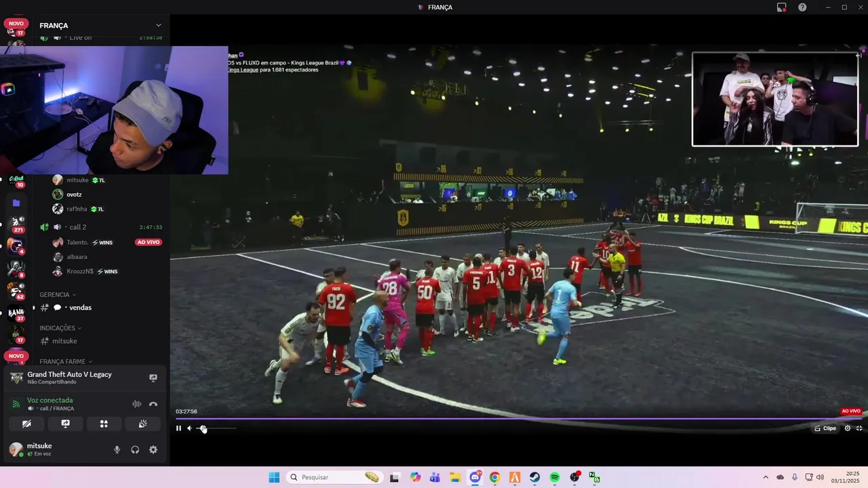The height and width of the screenshot is (488, 868).
Task: Mute the stream volume speaker icon
Action: click(189, 428)
